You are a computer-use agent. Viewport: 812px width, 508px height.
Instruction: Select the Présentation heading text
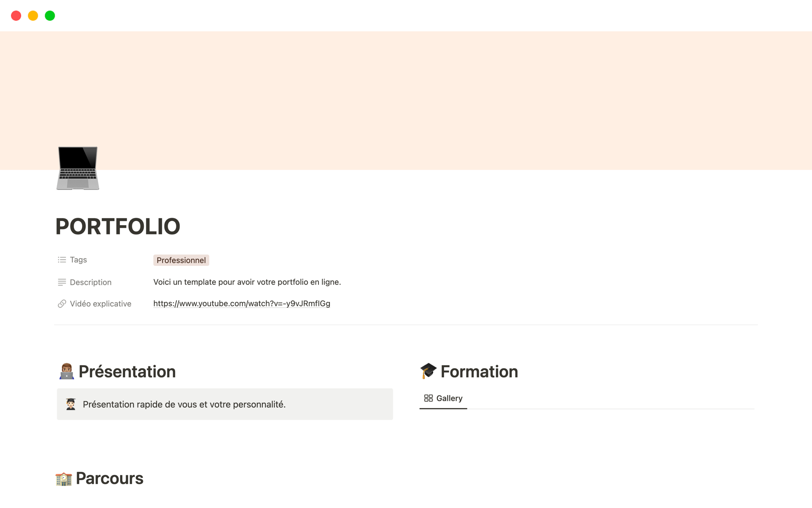click(x=127, y=371)
